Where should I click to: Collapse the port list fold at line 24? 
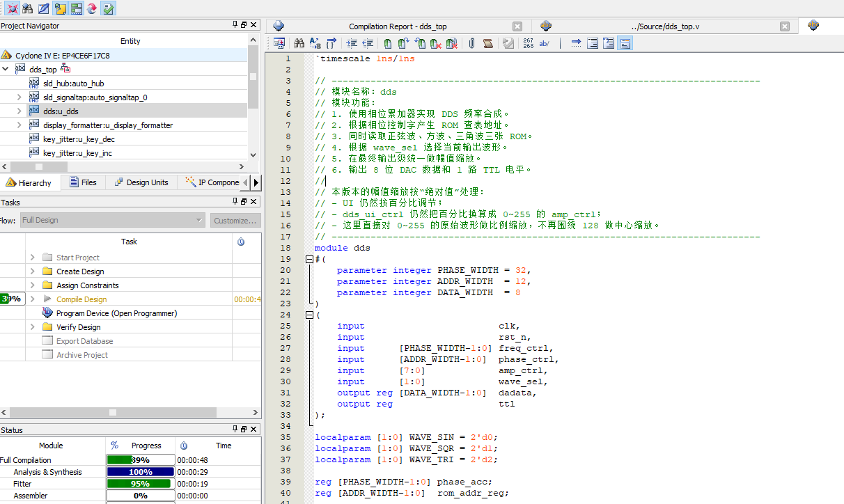309,315
